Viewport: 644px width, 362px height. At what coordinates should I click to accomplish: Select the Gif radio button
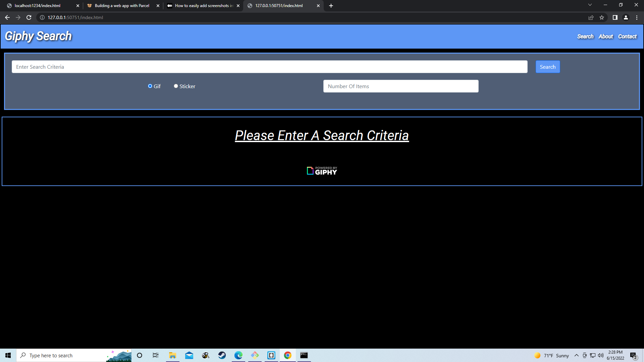coord(150,86)
